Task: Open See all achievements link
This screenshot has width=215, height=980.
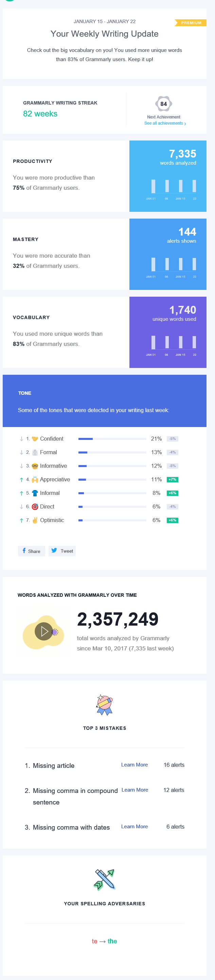Action: click(165, 123)
